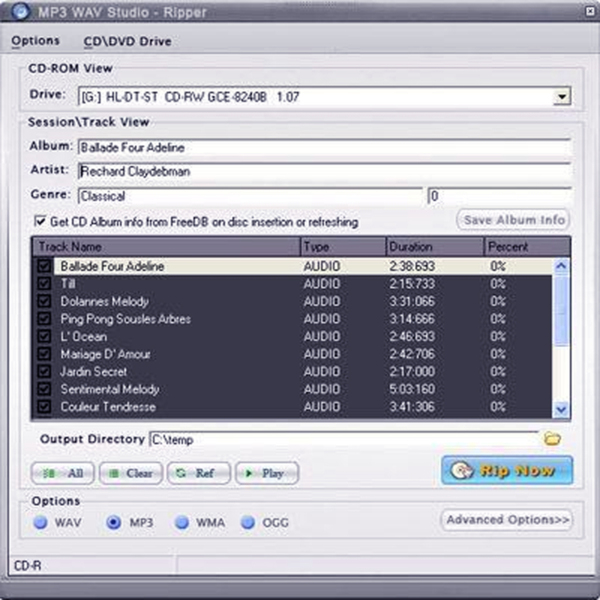The height and width of the screenshot is (600, 600).
Task: Uncheck the Ballade Four Adeline track checkbox
Action: click(44, 266)
